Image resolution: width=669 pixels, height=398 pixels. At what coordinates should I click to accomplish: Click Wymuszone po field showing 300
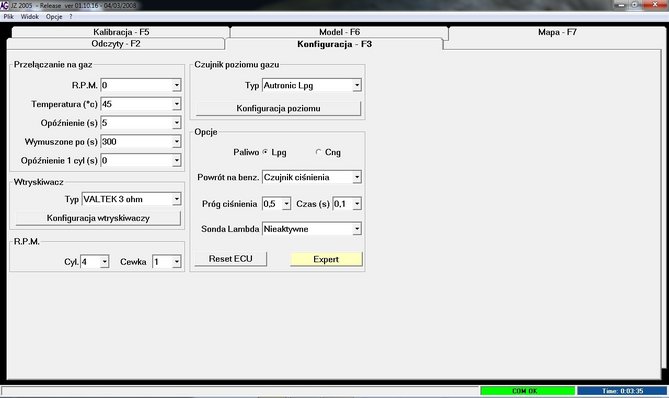click(x=137, y=142)
